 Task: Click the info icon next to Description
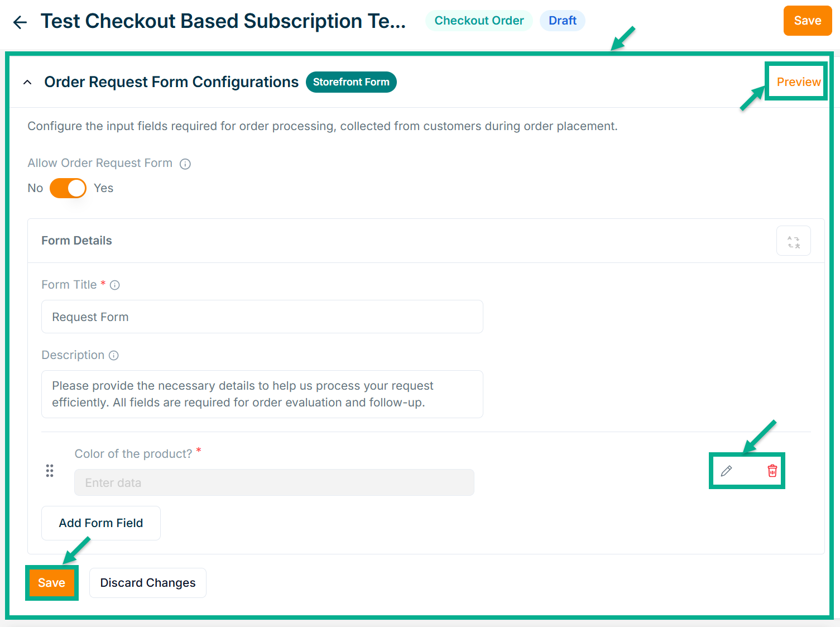click(x=114, y=356)
